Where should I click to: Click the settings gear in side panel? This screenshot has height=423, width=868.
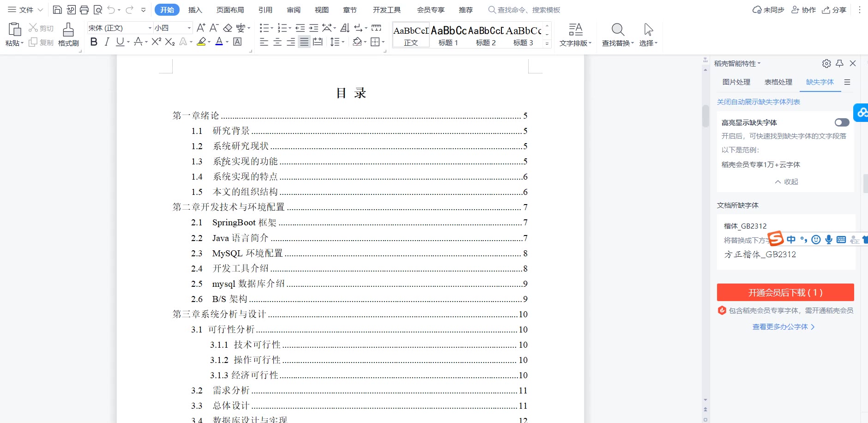826,63
